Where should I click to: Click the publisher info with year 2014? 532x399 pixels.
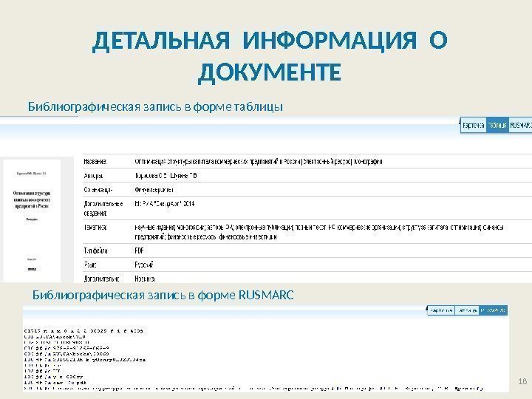tap(165, 204)
